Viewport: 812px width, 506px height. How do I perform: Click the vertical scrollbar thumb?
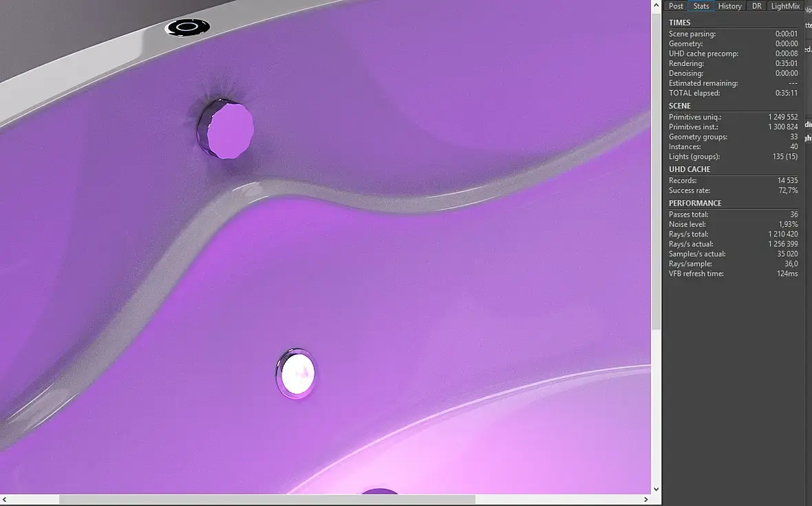pos(656,170)
